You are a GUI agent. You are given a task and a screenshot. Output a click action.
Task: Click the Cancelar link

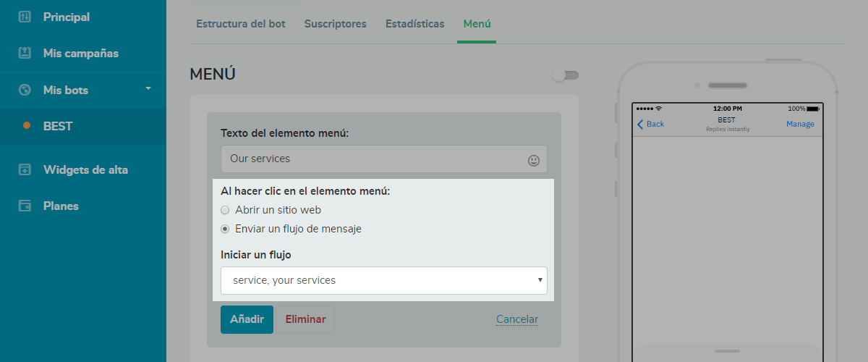(516, 319)
